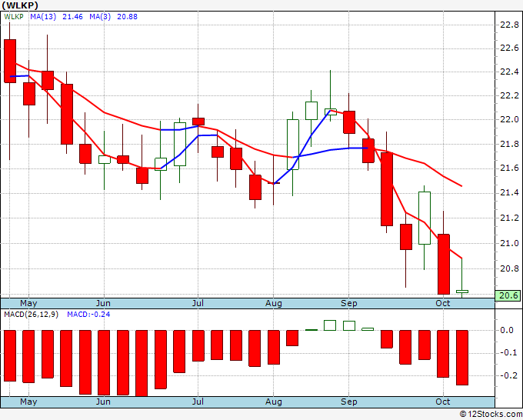Click May on the MACD panel time axis
Viewport: 523px width, 420px height.
pos(28,402)
